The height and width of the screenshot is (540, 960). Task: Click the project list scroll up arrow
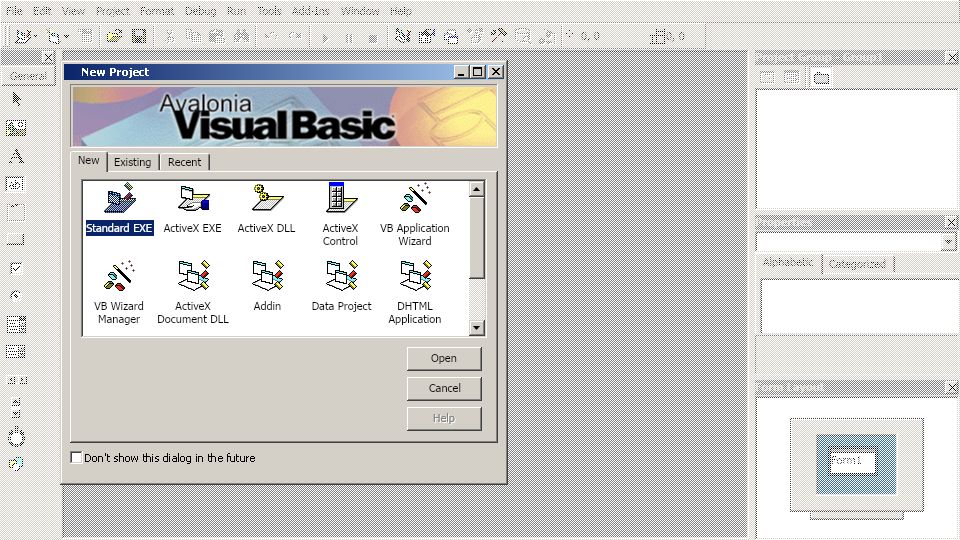(x=477, y=189)
